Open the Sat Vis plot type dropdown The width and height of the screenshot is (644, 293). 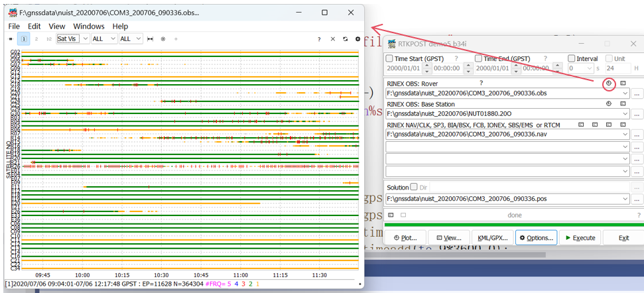click(x=86, y=38)
